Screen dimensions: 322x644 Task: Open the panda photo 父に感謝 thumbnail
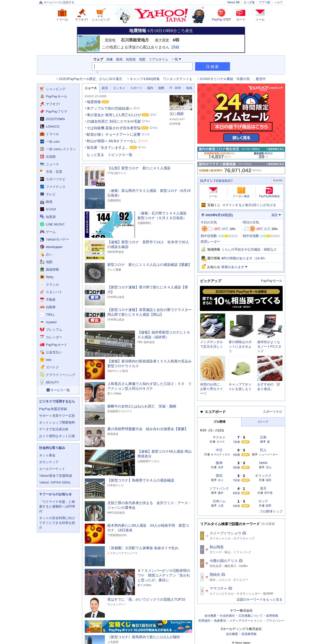tap(181, 103)
